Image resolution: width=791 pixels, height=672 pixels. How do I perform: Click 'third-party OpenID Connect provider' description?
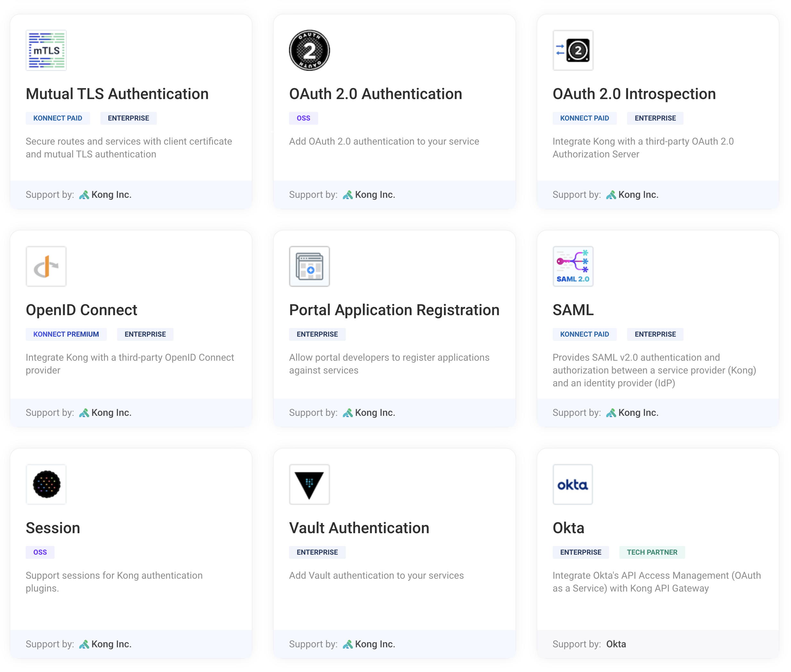[130, 364]
